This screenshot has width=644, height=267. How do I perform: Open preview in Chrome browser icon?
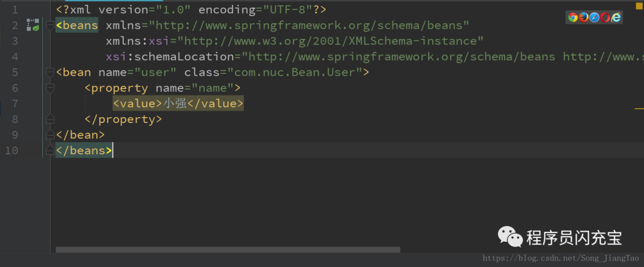click(573, 17)
